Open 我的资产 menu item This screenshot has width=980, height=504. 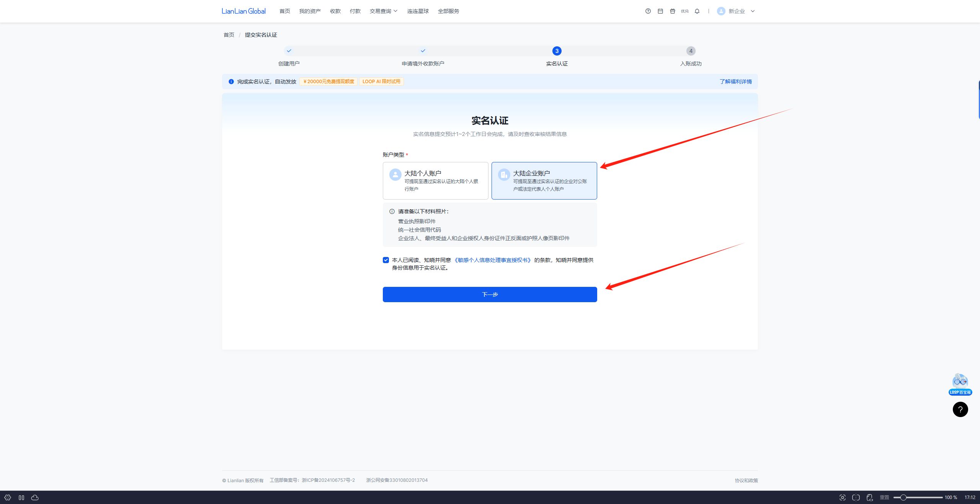[310, 11]
